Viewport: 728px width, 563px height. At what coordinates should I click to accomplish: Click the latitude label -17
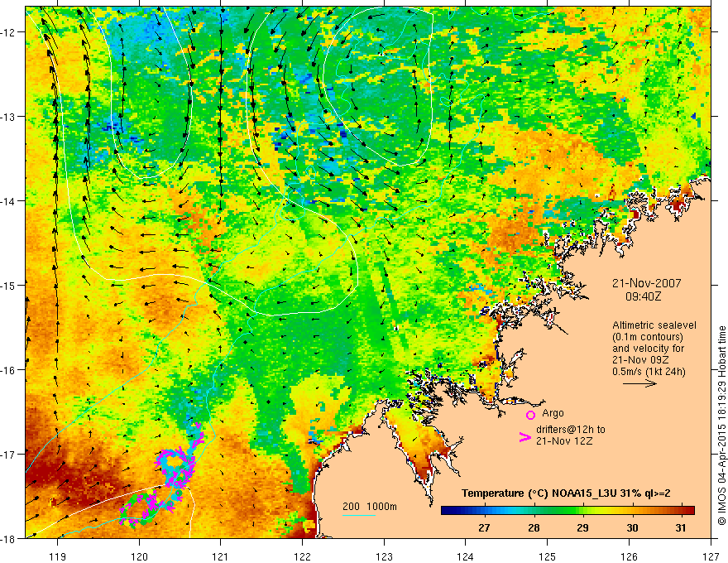(9, 454)
